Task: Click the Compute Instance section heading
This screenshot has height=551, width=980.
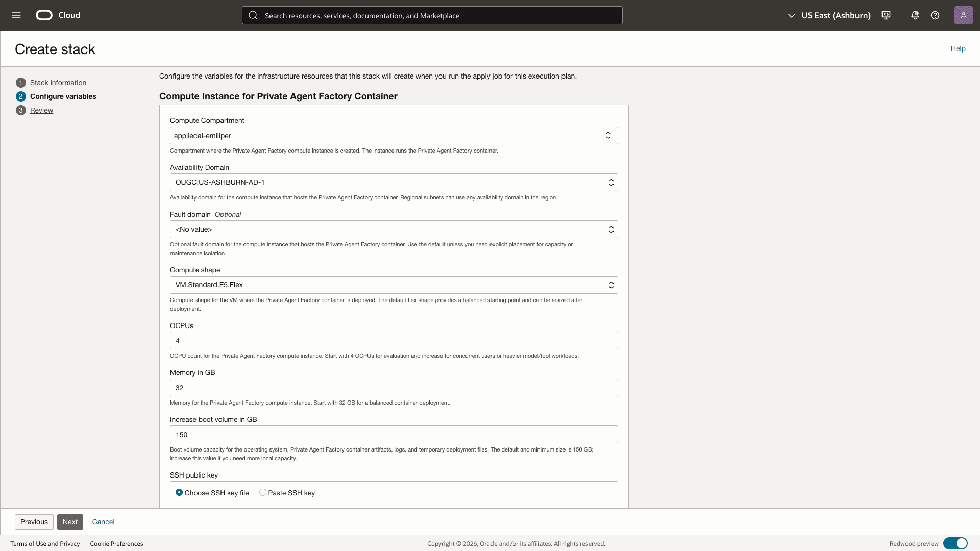Action: [x=278, y=96]
